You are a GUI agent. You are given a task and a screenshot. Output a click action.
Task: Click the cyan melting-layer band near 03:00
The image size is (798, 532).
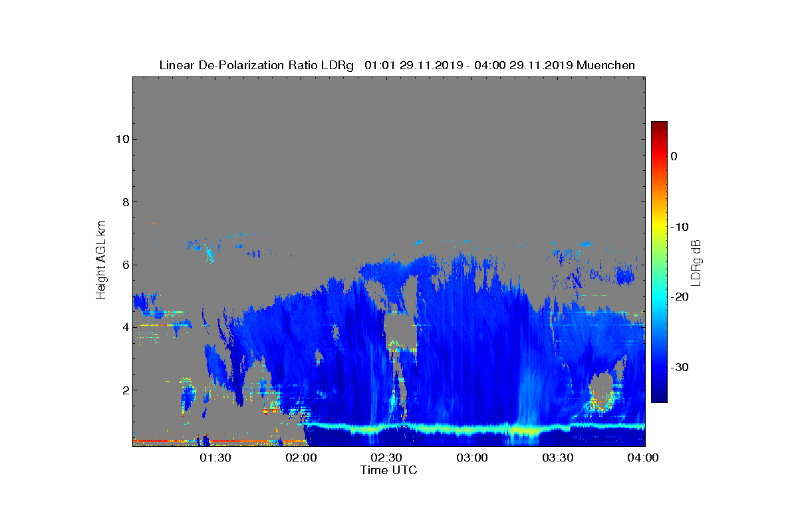[x=473, y=429]
